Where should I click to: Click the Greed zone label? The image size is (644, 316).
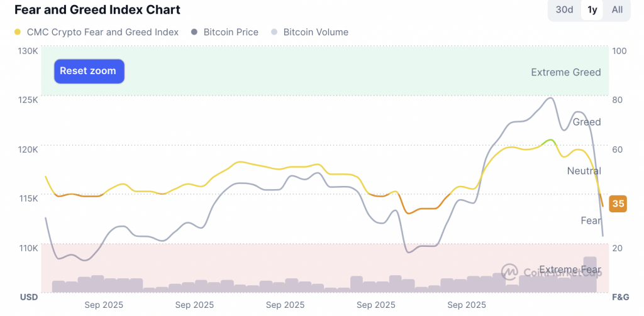pos(586,122)
